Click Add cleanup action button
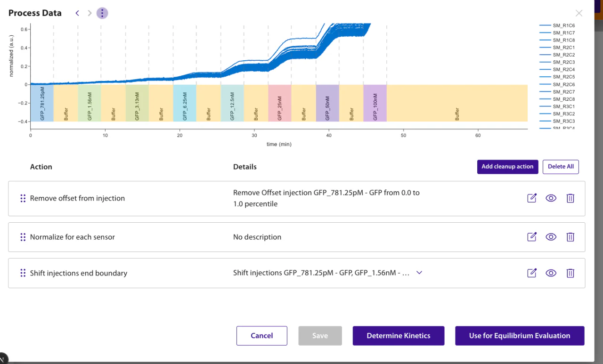603x364 pixels. 507,167
